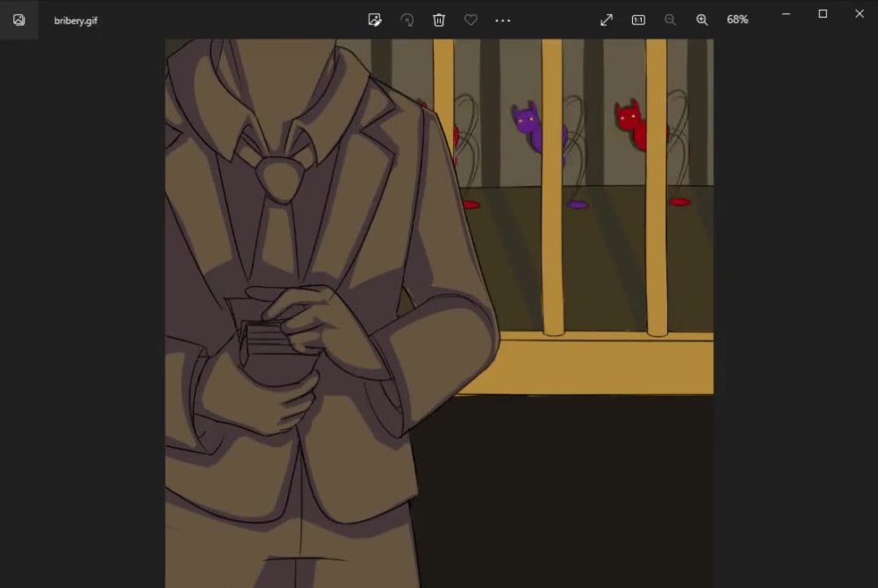View the image at actual size 1:1
878x588 pixels.
[638, 19]
